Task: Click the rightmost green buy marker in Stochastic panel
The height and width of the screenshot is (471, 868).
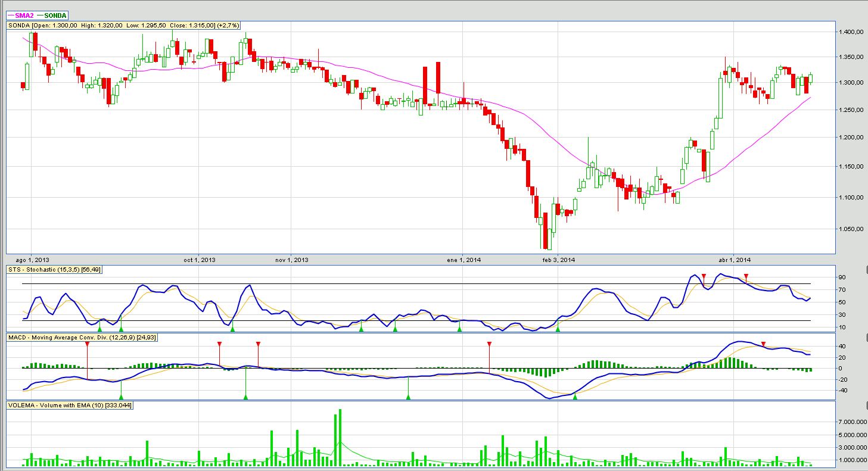Action: [558, 327]
